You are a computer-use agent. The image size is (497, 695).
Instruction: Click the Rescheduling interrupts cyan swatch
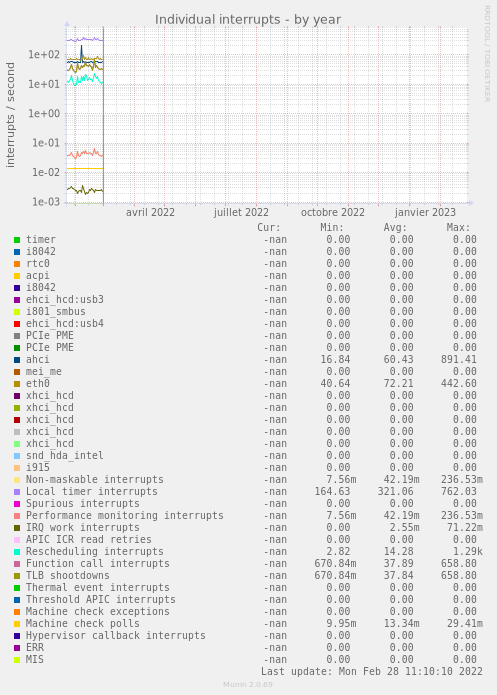[17, 552]
